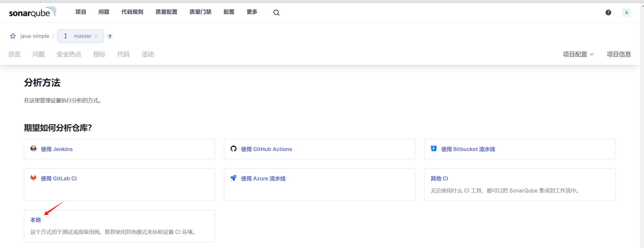Click the 期望如何分析仓库? heading
The image size is (644, 248).
[58, 128]
